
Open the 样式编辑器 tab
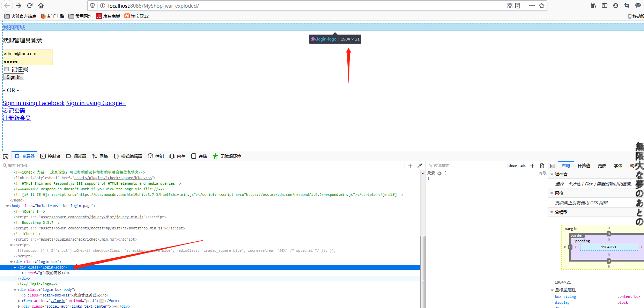tap(128, 156)
